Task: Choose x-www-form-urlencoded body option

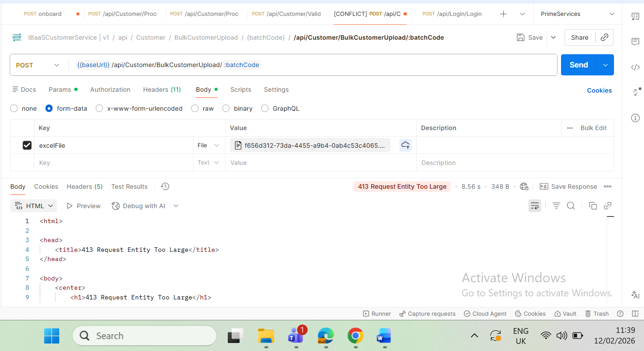Action: click(100, 108)
